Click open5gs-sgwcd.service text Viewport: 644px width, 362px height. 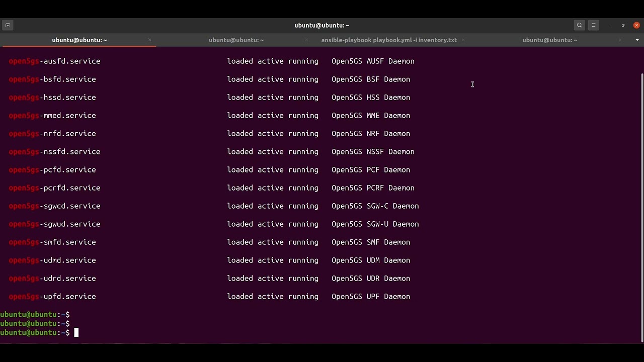point(54,206)
